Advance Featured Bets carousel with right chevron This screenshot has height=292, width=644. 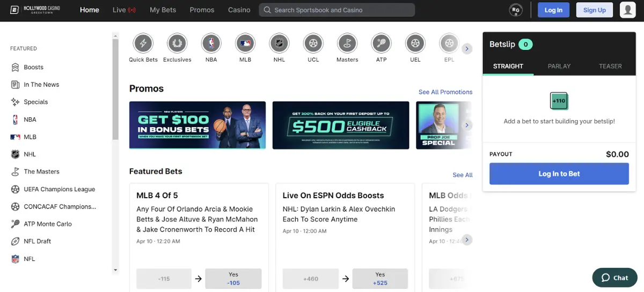(467, 239)
